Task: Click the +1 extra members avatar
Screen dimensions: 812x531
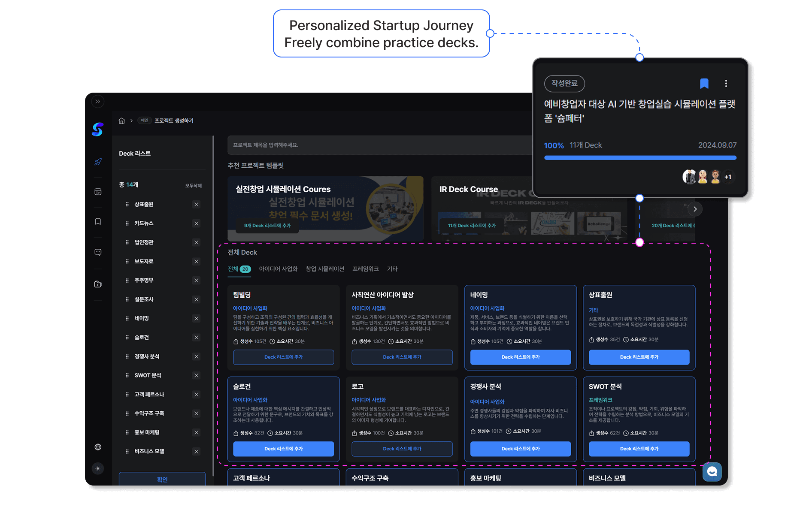Action: [x=728, y=177]
